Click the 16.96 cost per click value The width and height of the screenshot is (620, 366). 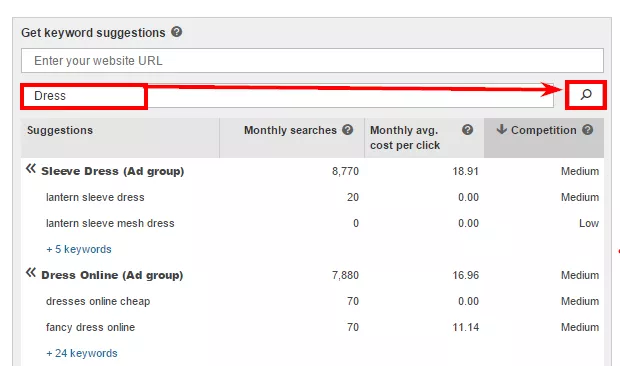click(465, 275)
